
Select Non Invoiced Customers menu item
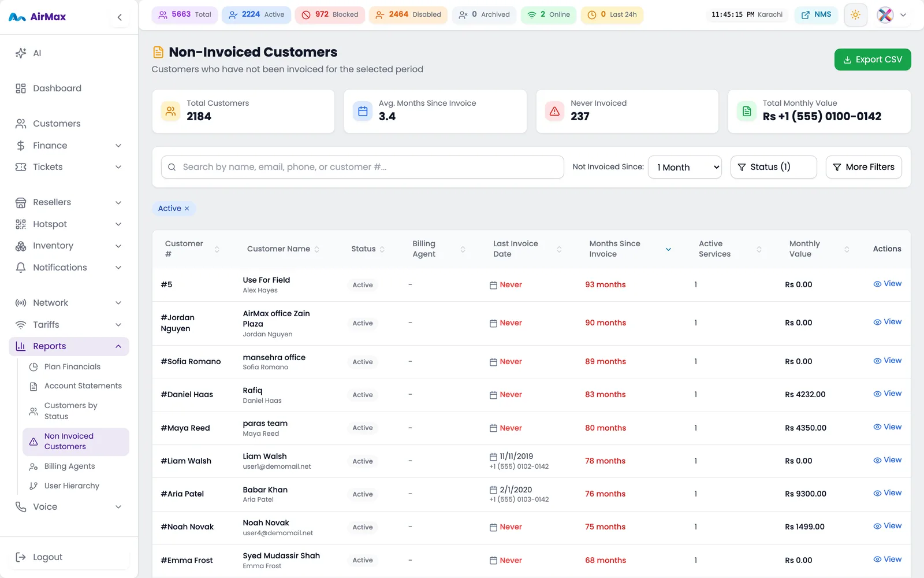pyautogui.click(x=76, y=442)
